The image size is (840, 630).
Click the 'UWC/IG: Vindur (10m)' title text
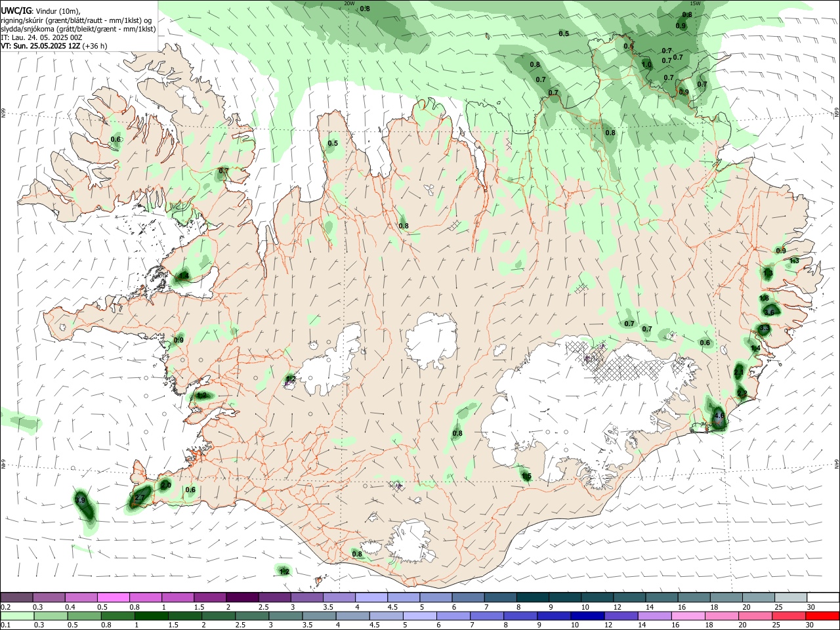(x=40, y=10)
